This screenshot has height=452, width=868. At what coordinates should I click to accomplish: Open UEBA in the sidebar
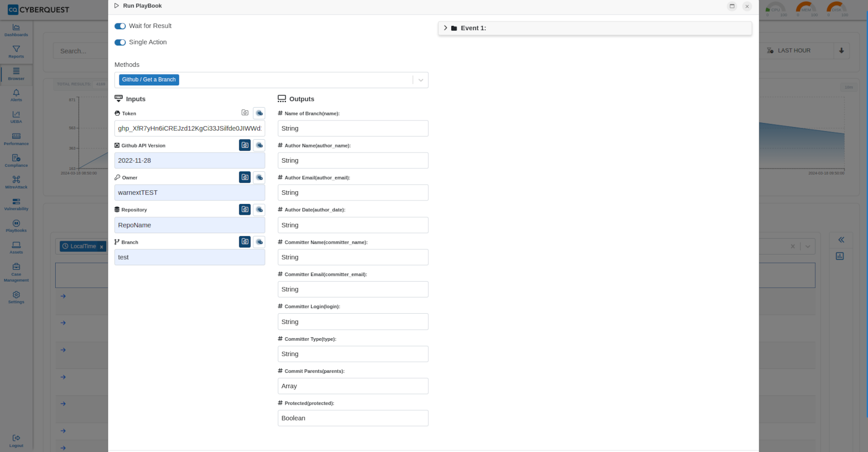click(16, 117)
